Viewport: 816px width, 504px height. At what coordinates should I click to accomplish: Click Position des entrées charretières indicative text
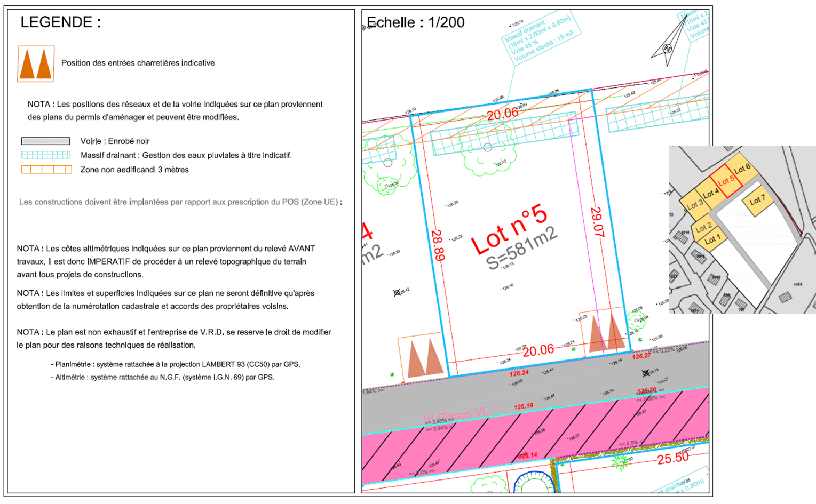tap(138, 63)
